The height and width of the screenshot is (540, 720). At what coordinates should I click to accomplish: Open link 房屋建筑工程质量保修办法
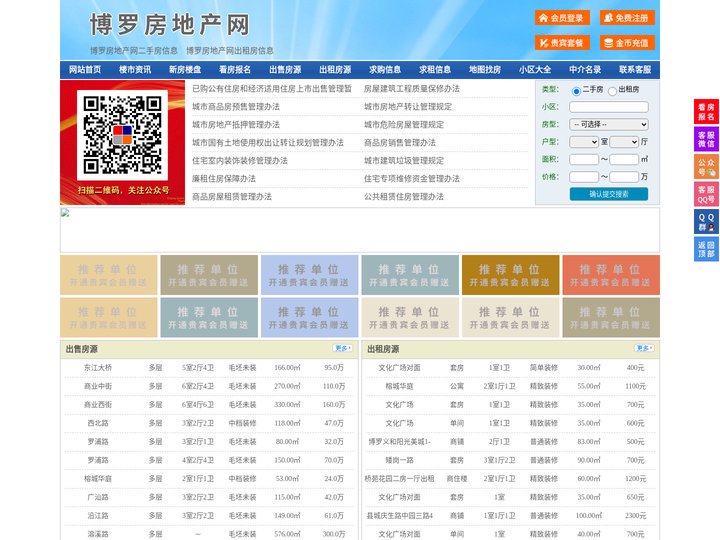412,89
